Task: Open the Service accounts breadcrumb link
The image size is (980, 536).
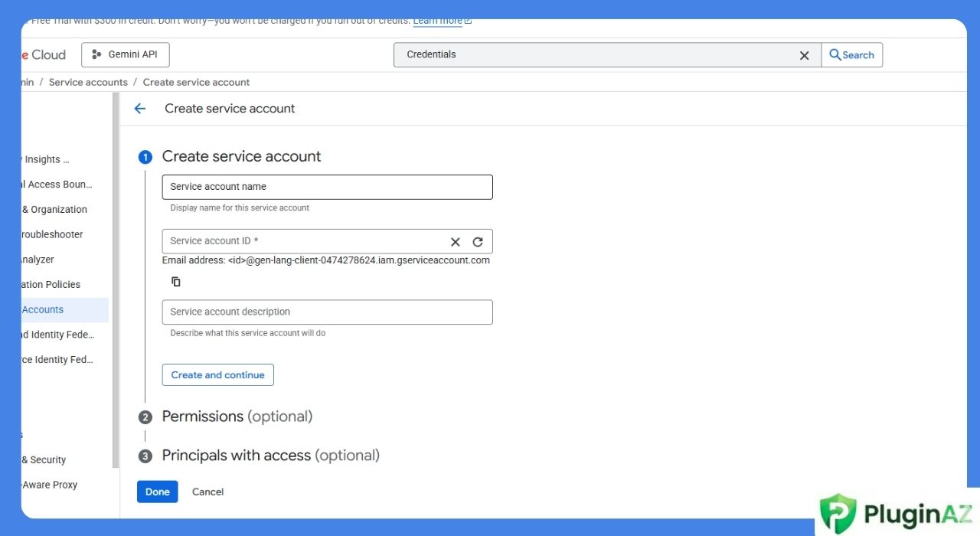Action: (88, 82)
